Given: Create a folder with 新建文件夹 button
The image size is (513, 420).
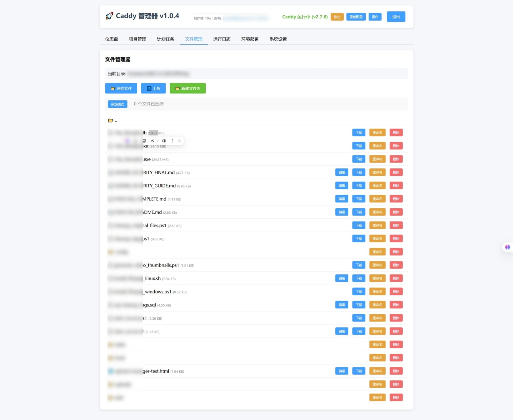Looking at the screenshot, I should (x=188, y=88).
